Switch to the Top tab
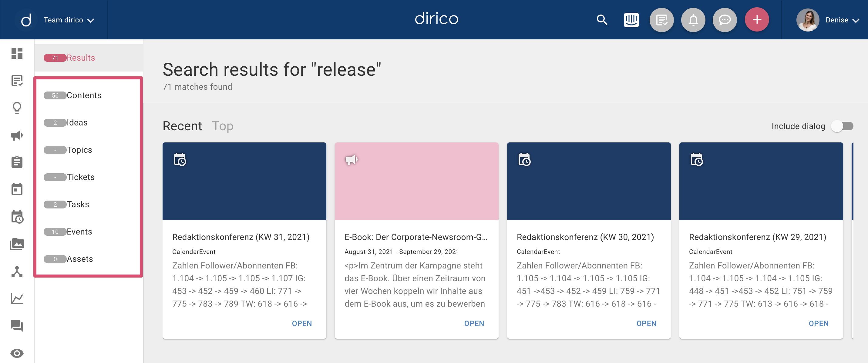Viewport: 868px width, 363px height. (222, 126)
